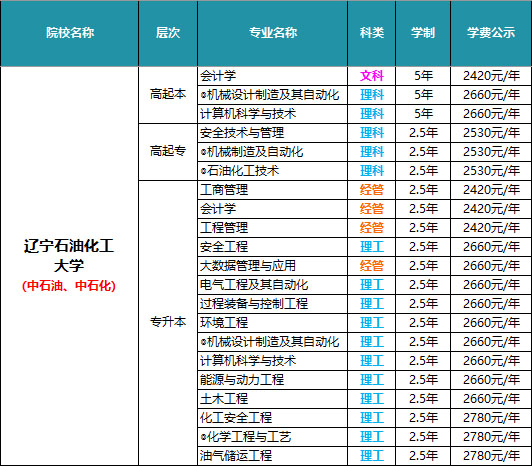This screenshot has height=466, width=532.
Task: Select the 石油化工技术 major
Action: coord(240,171)
